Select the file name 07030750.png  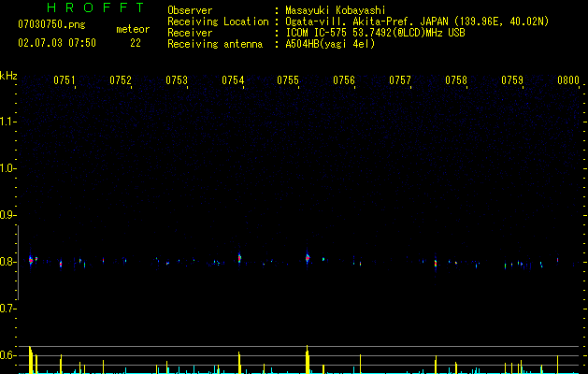(51, 24)
